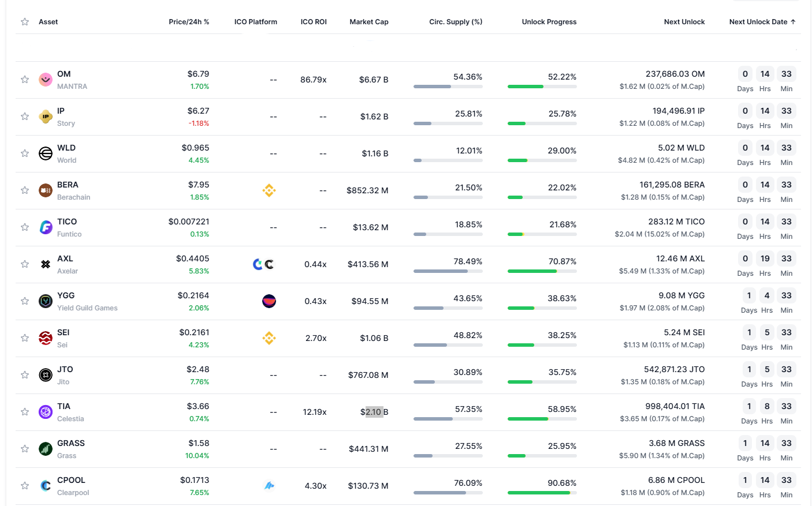Click OM unlock progress bar 52.22%
812x506 pixels.
tap(542, 87)
